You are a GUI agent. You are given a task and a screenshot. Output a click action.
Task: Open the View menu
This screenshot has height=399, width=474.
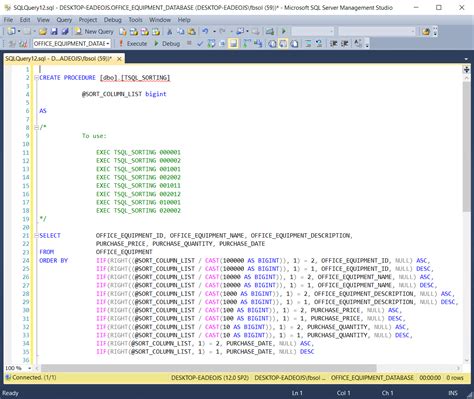pos(43,20)
